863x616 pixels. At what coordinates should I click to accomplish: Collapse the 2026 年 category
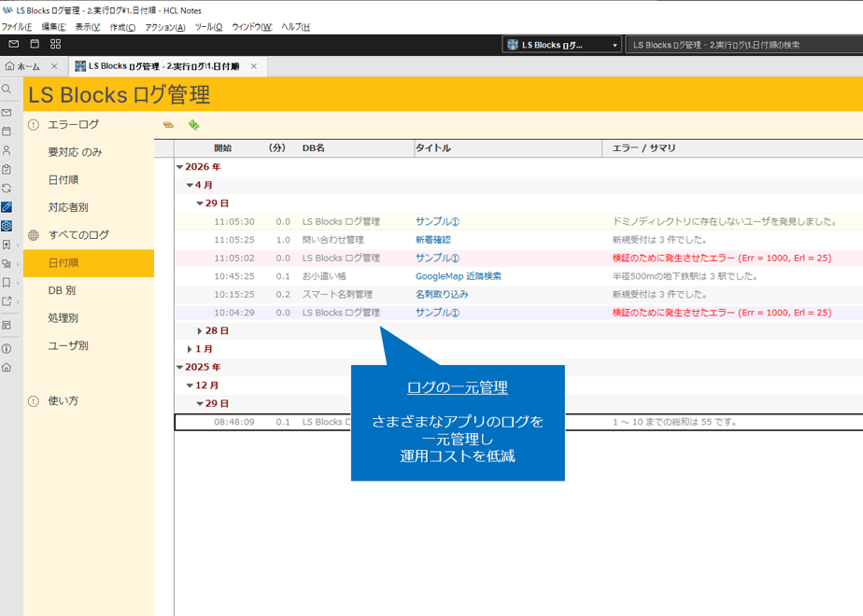[179, 167]
